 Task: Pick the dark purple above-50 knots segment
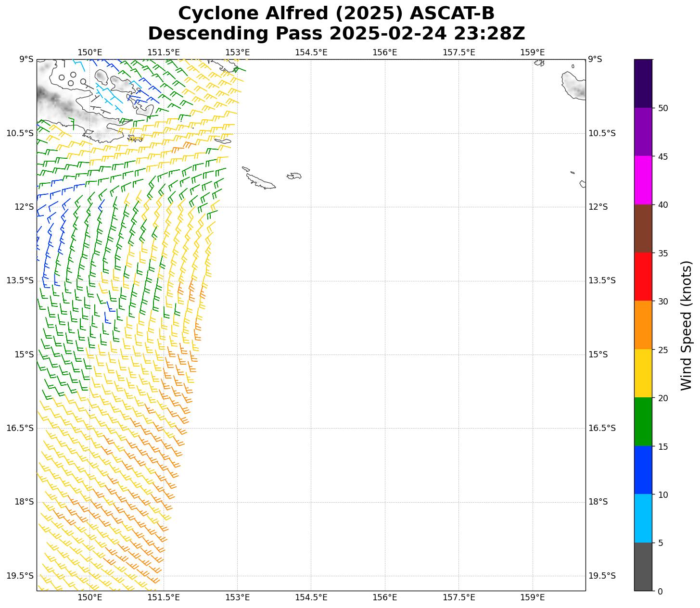(x=643, y=83)
